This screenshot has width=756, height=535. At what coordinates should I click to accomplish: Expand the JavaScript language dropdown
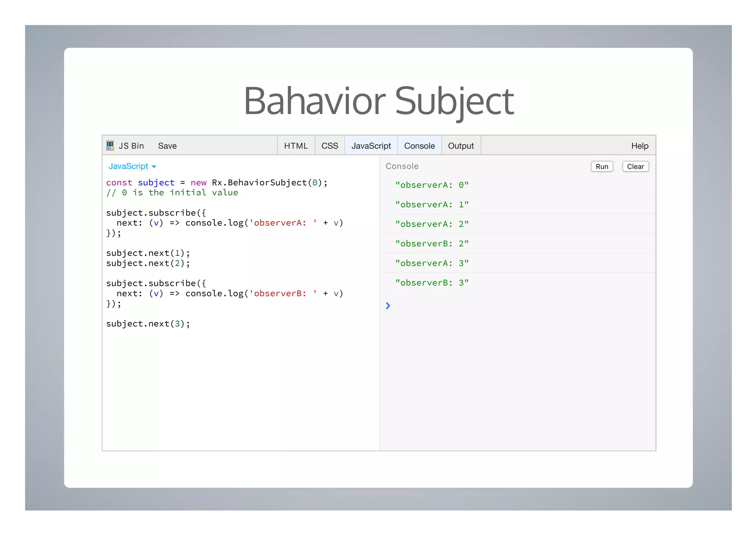(128, 166)
